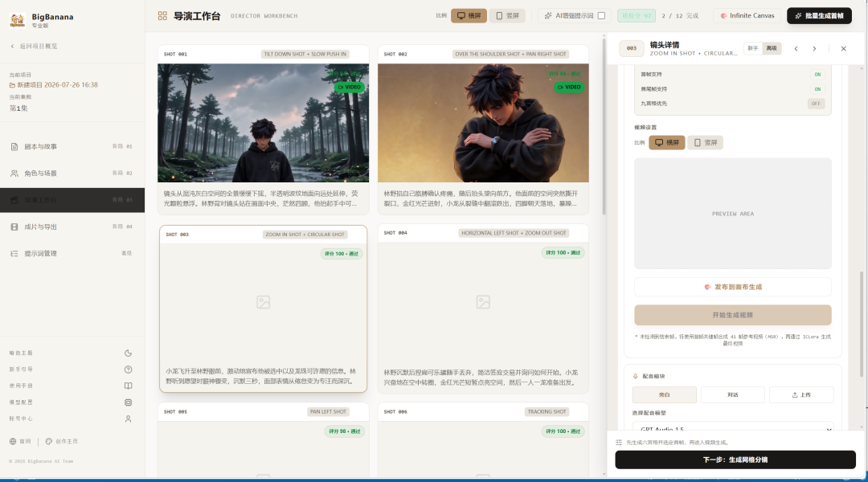Open Infinite Canvas
This screenshot has width=868, height=482.
(x=747, y=15)
